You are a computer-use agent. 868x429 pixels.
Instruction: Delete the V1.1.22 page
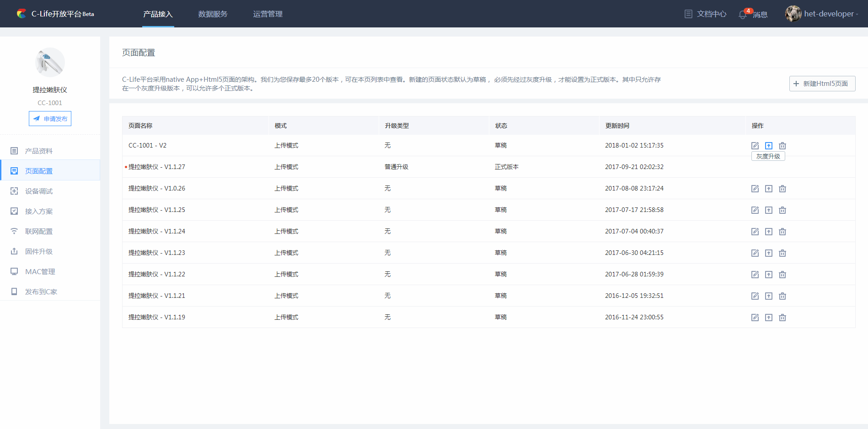(782, 275)
